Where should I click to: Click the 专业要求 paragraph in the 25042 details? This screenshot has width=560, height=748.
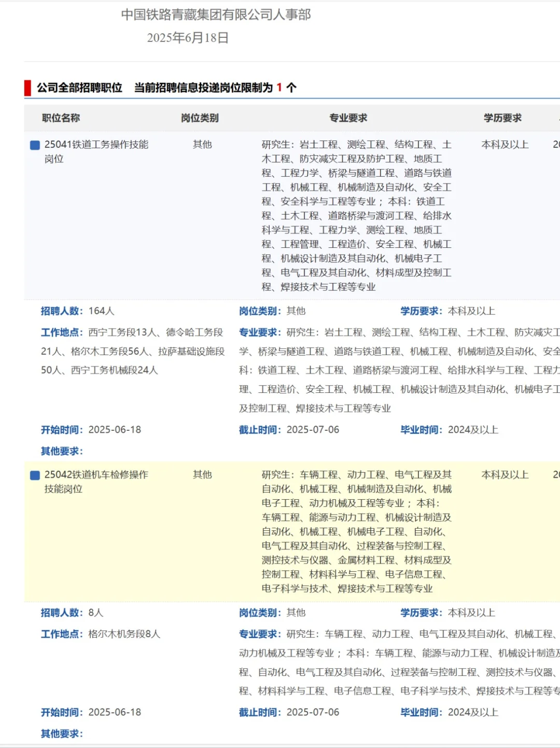[399, 662]
